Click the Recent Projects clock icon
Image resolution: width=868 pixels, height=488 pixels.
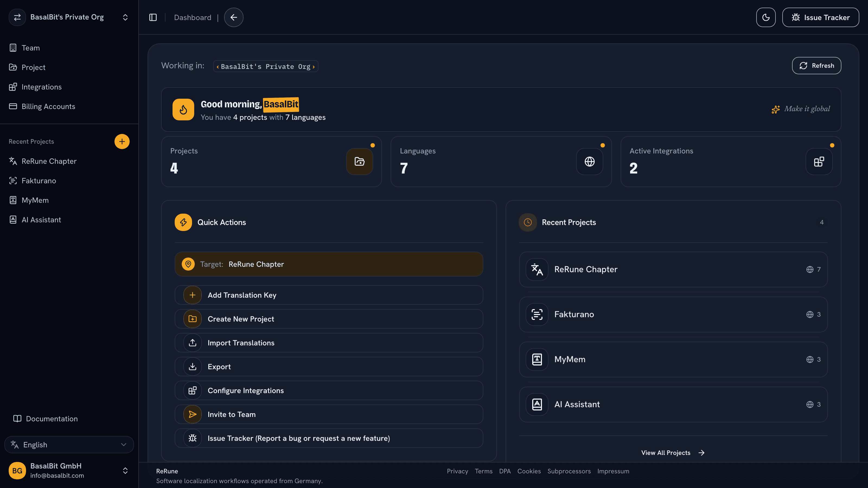click(x=528, y=222)
